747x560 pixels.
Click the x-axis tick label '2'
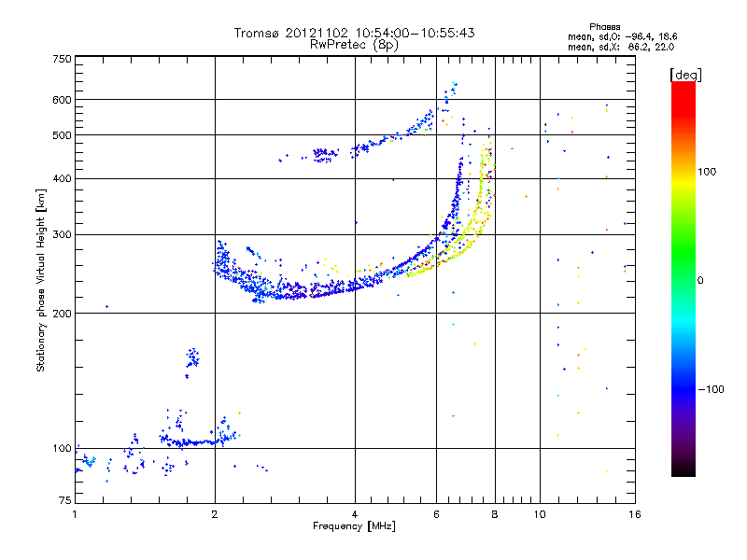tap(215, 514)
